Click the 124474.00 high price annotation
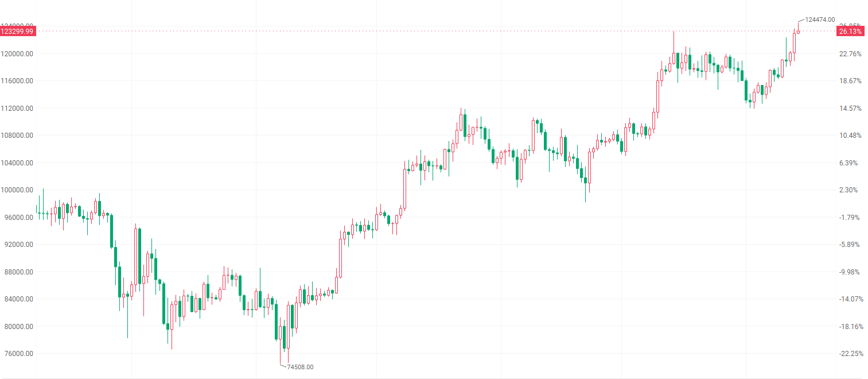 [819, 20]
